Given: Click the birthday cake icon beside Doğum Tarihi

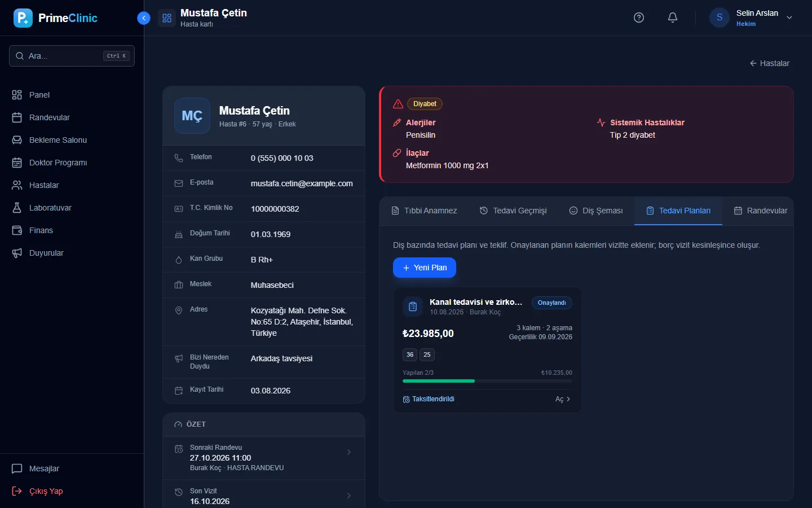Looking at the screenshot, I should click(179, 234).
